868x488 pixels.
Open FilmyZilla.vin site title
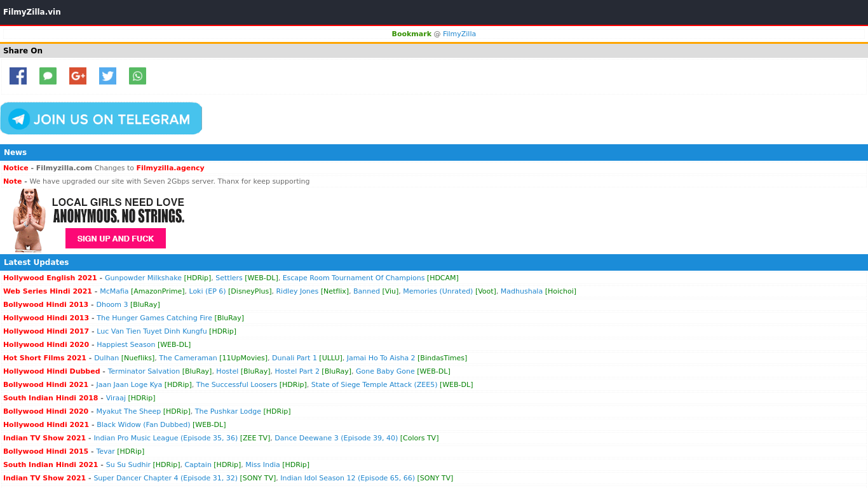click(32, 12)
